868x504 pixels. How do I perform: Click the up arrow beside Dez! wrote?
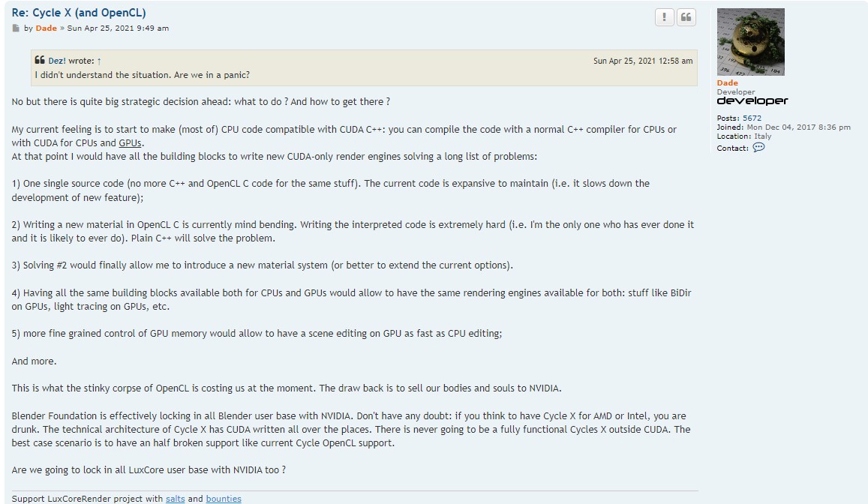99,61
